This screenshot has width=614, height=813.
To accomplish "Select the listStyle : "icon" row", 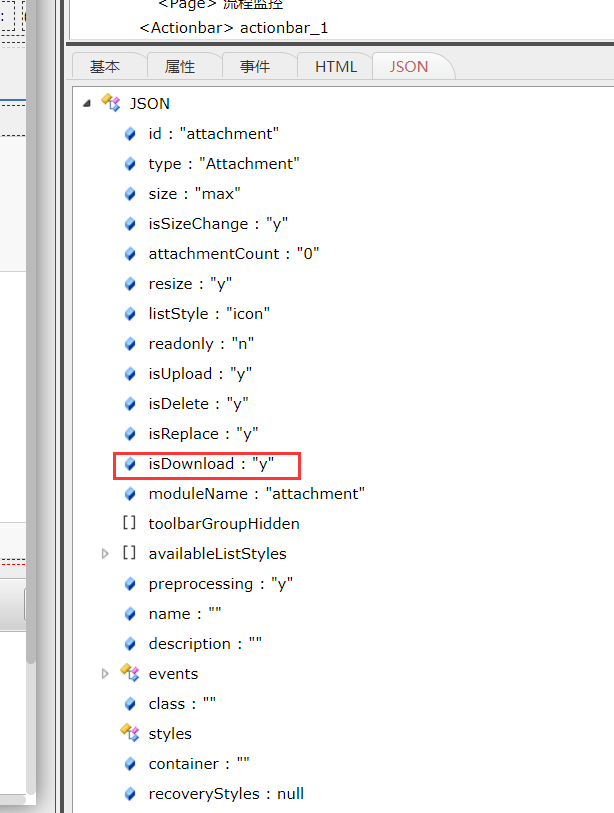I will click(209, 314).
